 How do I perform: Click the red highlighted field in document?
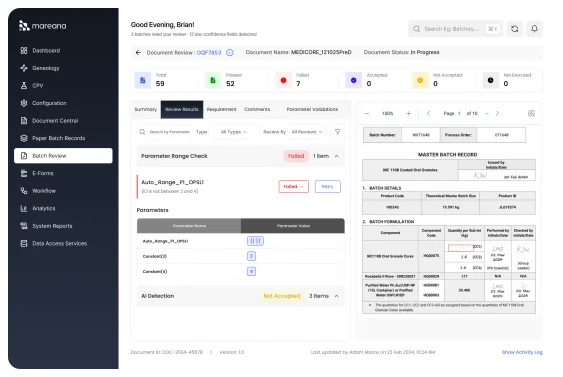click(461, 248)
